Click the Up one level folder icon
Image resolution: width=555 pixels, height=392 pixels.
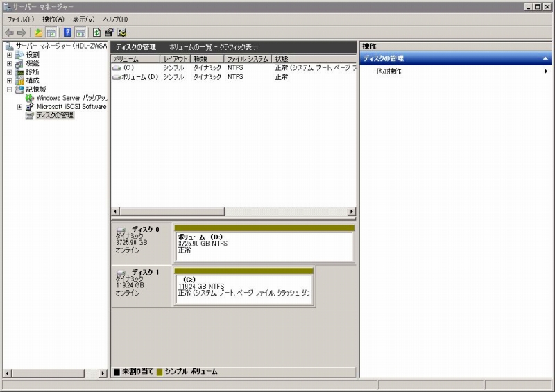point(38,33)
